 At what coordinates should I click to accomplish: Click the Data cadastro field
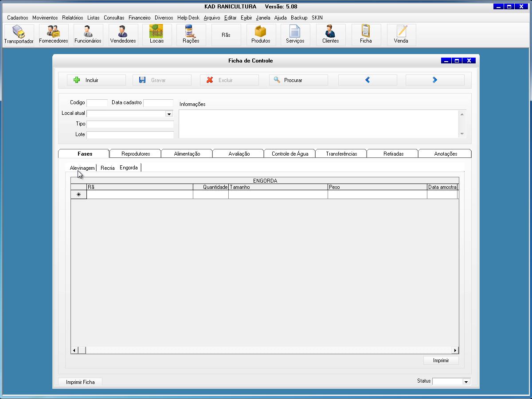pyautogui.click(x=158, y=103)
